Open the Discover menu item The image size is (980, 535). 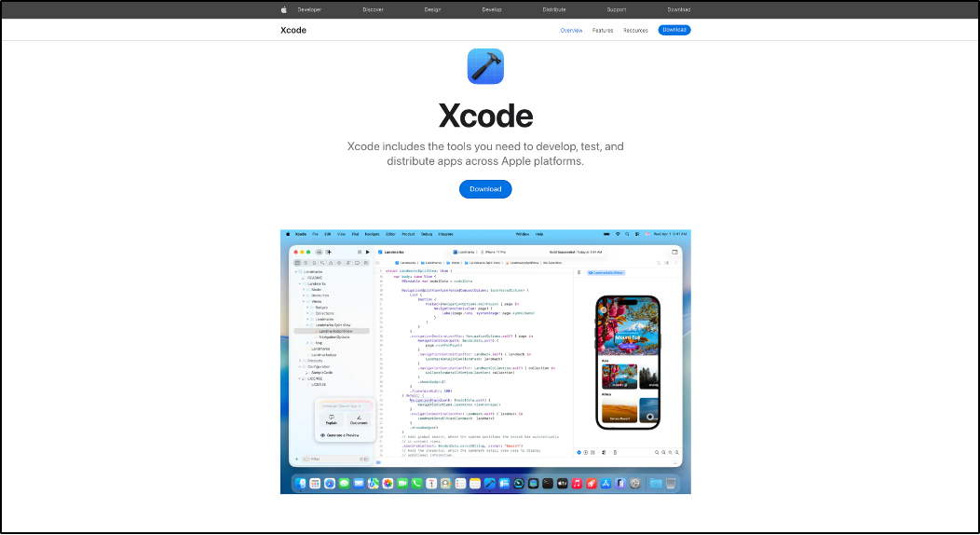[x=374, y=10]
